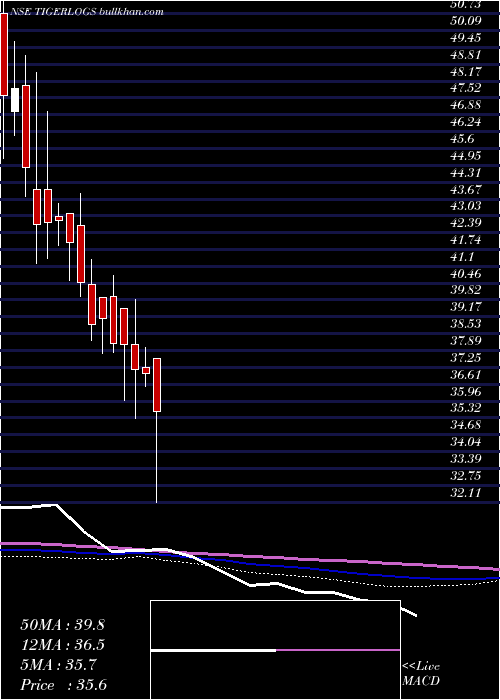The image size is (500, 700).
Task: Click the tall first red candlestick at chart left
Action: click(x=4, y=54)
